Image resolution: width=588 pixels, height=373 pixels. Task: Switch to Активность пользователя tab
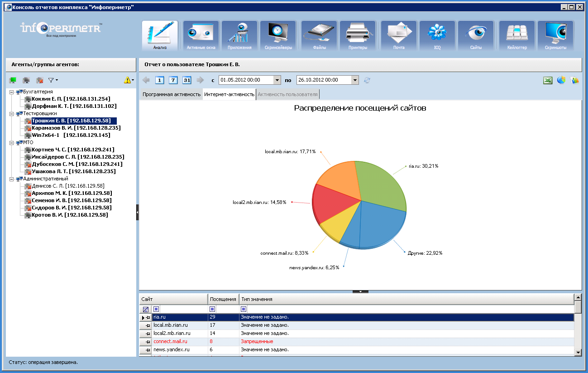[x=287, y=94]
